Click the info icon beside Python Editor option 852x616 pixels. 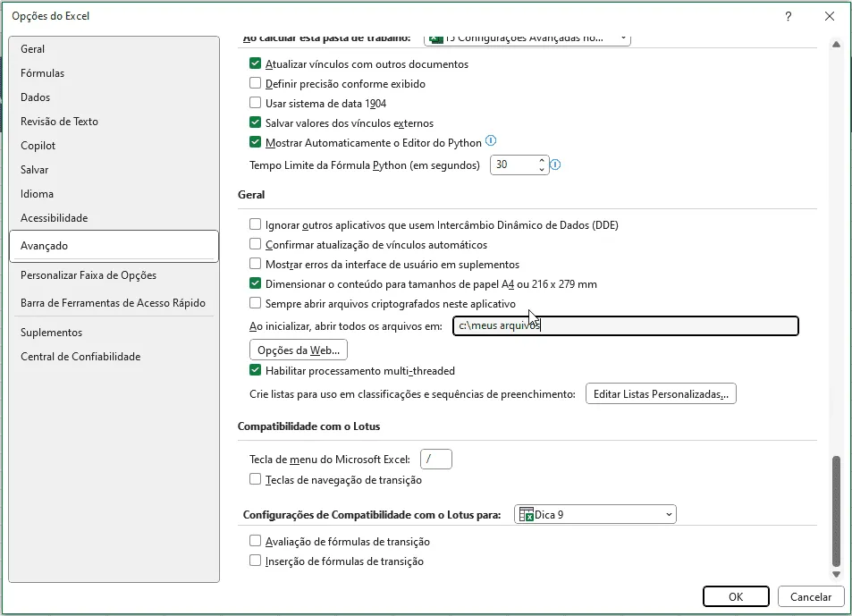[491, 141]
